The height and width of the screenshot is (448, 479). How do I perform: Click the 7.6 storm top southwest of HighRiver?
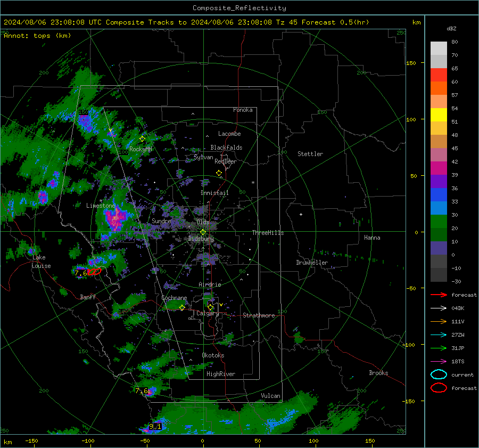click(x=142, y=391)
